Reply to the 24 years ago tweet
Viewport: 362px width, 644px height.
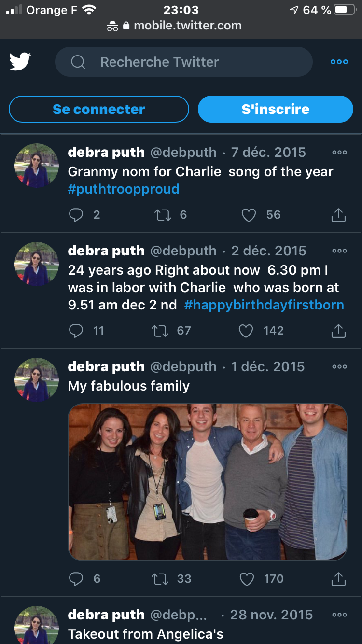pos(76,331)
